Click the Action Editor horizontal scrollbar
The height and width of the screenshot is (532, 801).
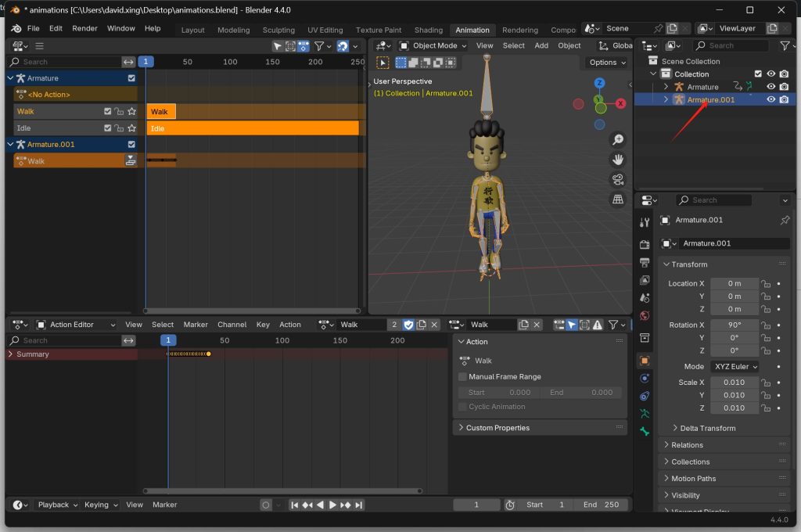(282, 491)
